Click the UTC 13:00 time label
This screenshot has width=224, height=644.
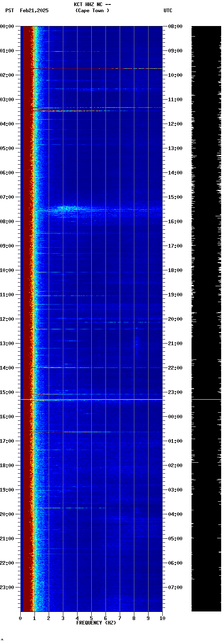pos(175,148)
